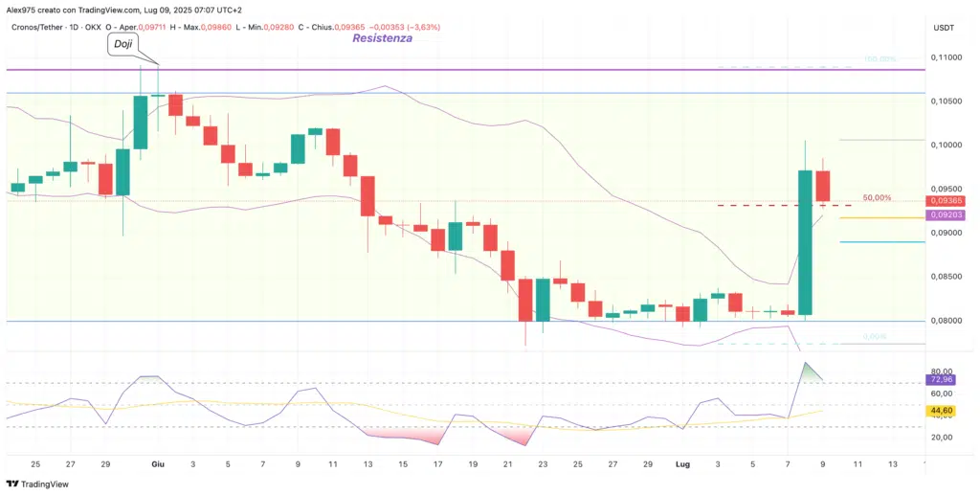Click the TradingView logo in bottom-left corner
This screenshot has height=495, width=980.
(x=38, y=484)
